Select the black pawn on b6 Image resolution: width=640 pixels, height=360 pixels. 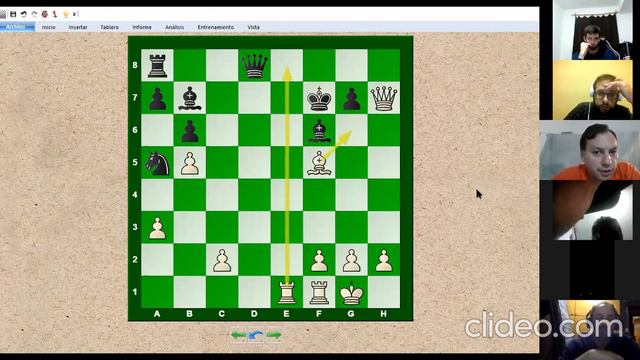click(189, 130)
